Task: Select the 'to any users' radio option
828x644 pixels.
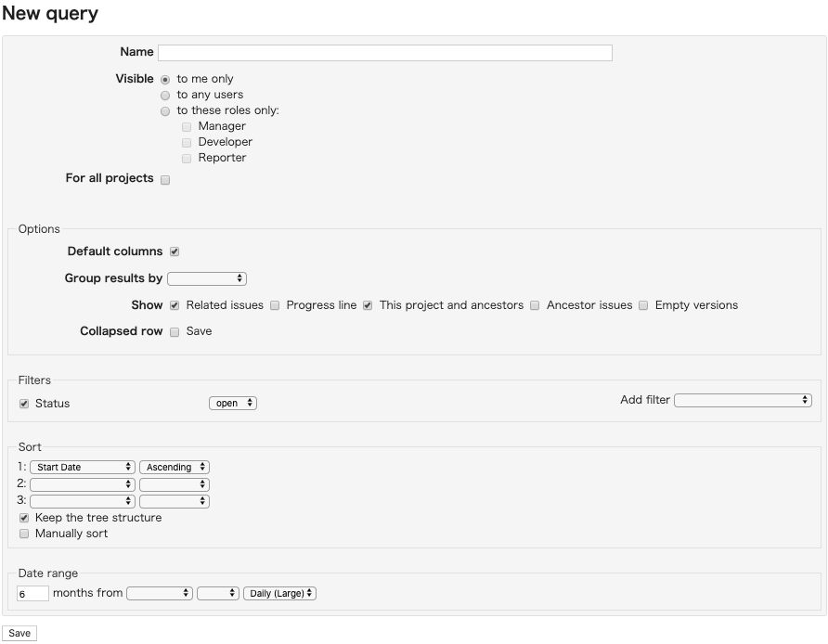Action: click(165, 96)
